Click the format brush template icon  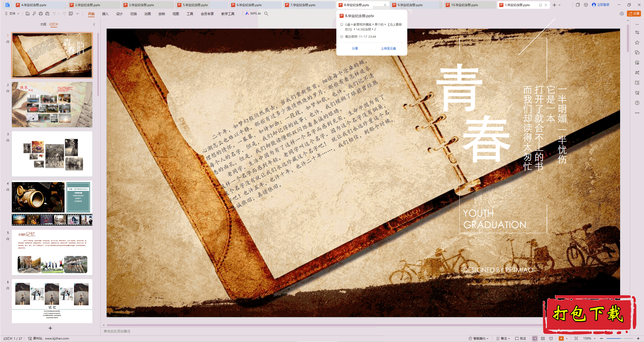[x=71, y=14]
